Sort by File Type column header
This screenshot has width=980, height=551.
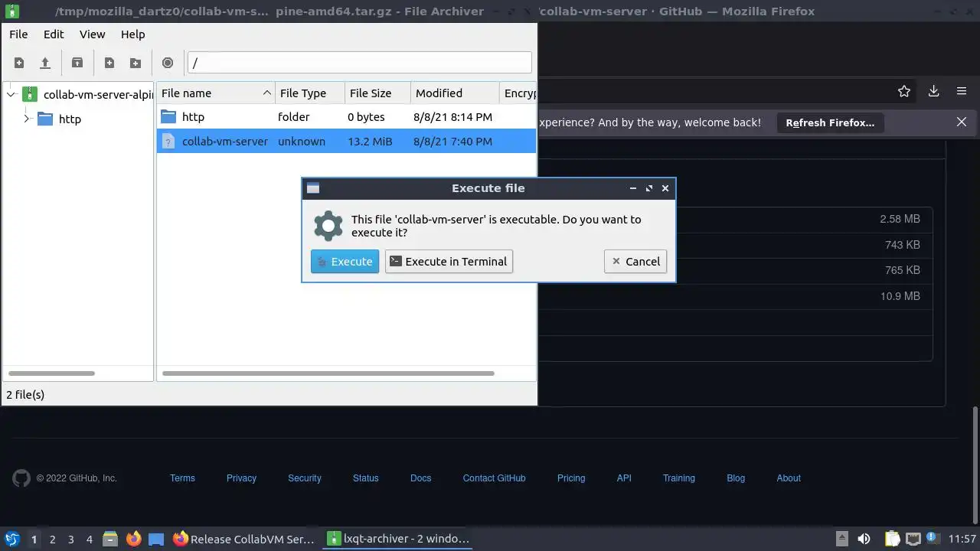click(x=310, y=93)
